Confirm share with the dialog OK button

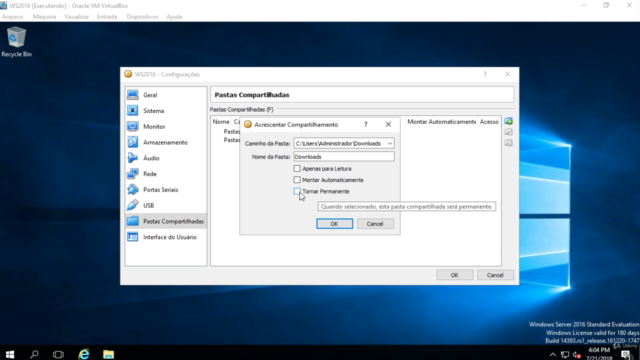[x=334, y=224]
